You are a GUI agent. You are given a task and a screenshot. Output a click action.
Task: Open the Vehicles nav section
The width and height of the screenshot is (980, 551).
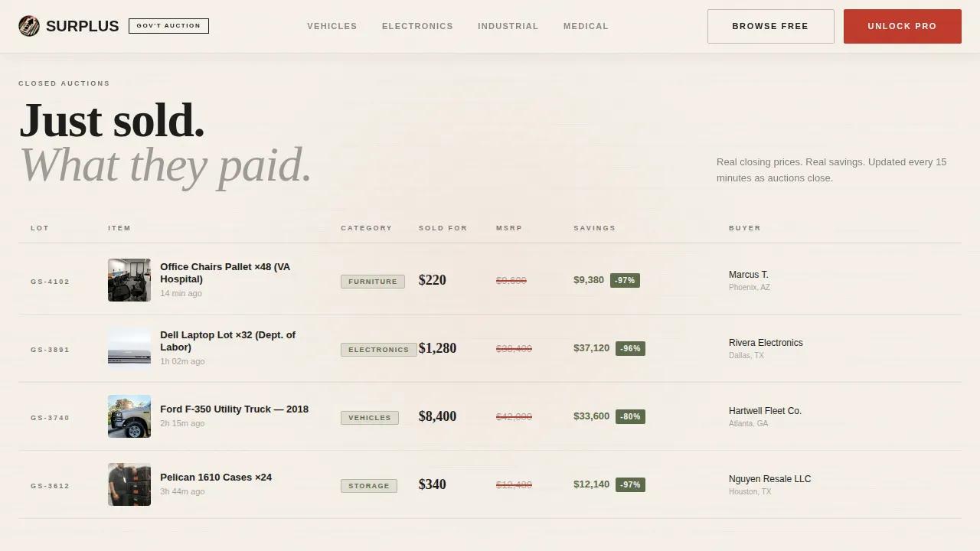(x=332, y=26)
